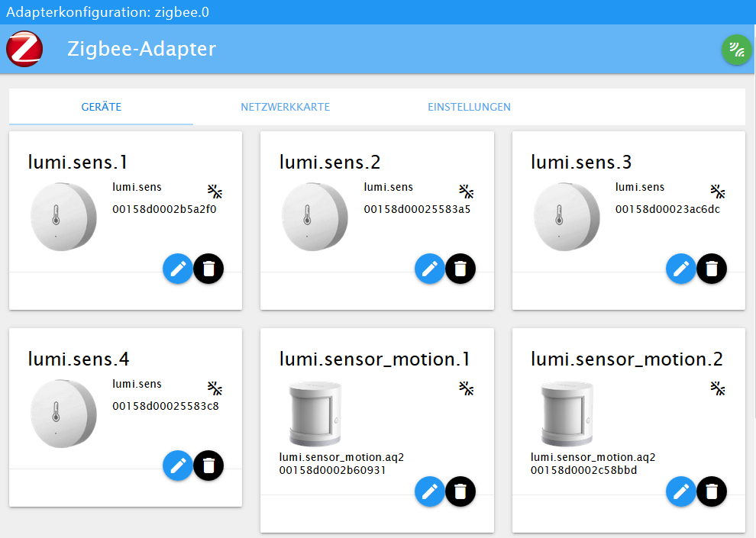The width and height of the screenshot is (756, 538).
Task: Click the lumi.sensor_motion.2 motion sensor image
Action: click(x=567, y=414)
